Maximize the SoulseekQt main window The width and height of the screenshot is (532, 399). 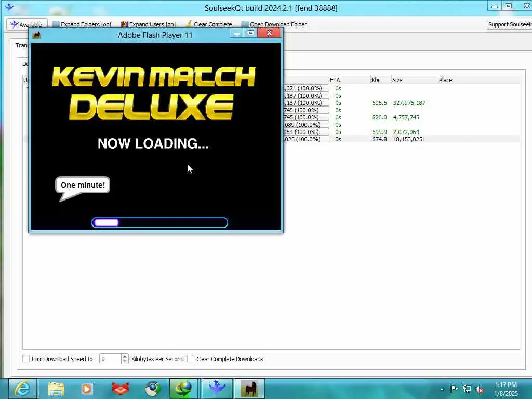508,6
